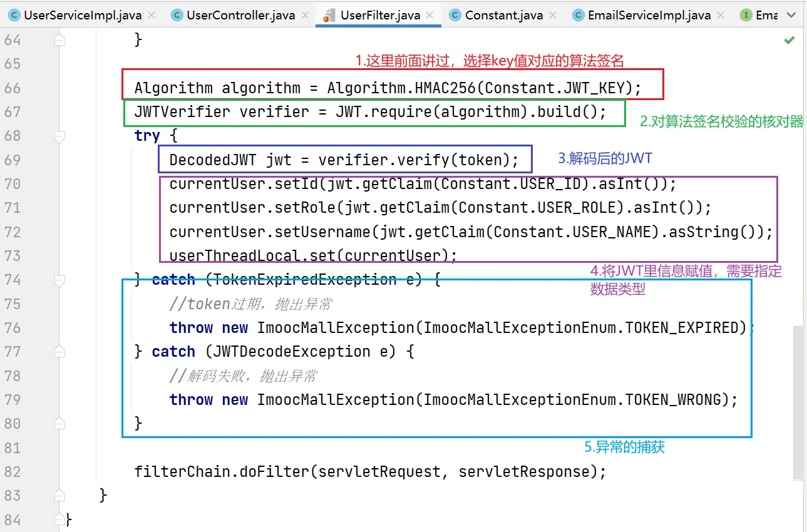Collapse the try block at line 68
Viewport: 807px width, 532px height.
59,136
